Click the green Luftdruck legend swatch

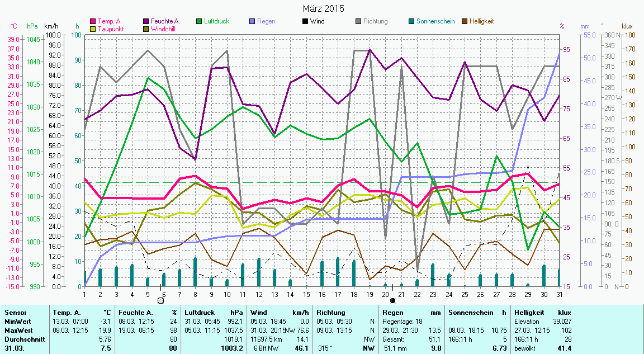click(x=199, y=22)
